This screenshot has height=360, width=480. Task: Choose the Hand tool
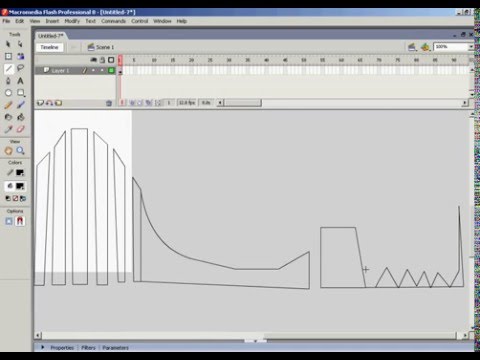(x=8, y=151)
